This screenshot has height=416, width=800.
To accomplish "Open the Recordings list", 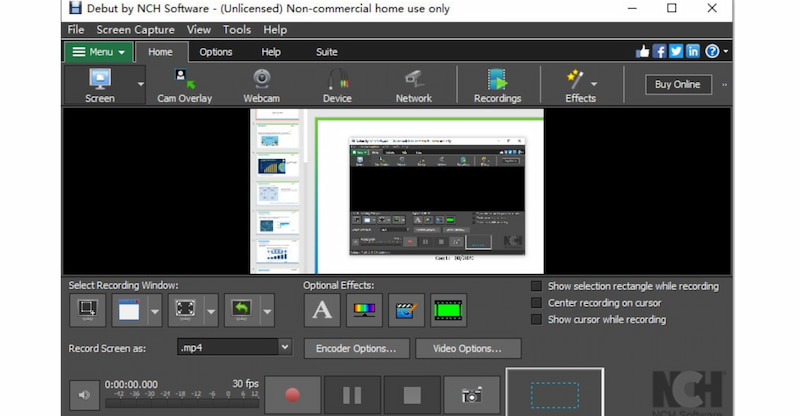I will (x=497, y=85).
